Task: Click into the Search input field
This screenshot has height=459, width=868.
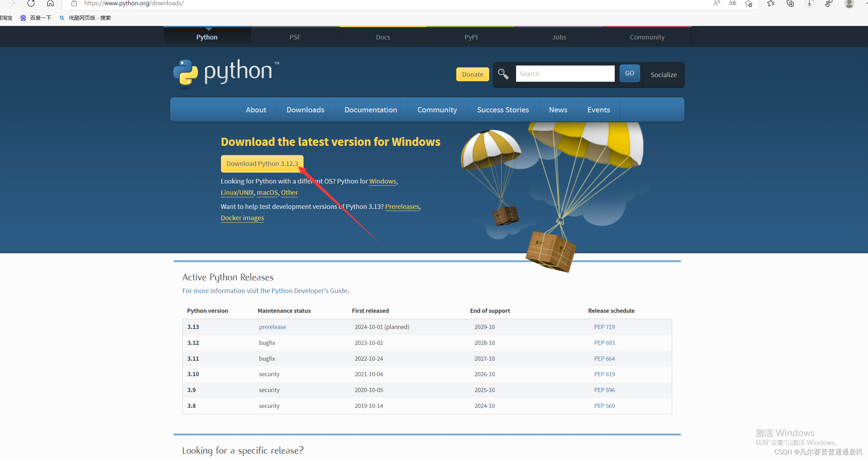Action: (x=565, y=74)
